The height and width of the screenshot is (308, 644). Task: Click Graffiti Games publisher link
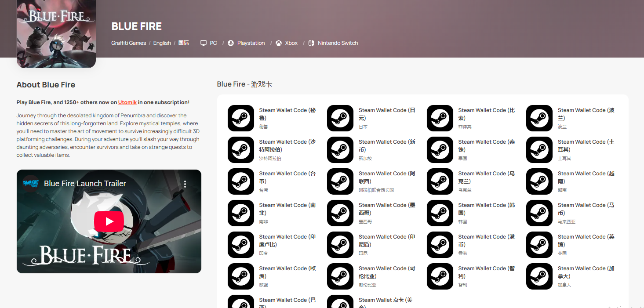(128, 43)
